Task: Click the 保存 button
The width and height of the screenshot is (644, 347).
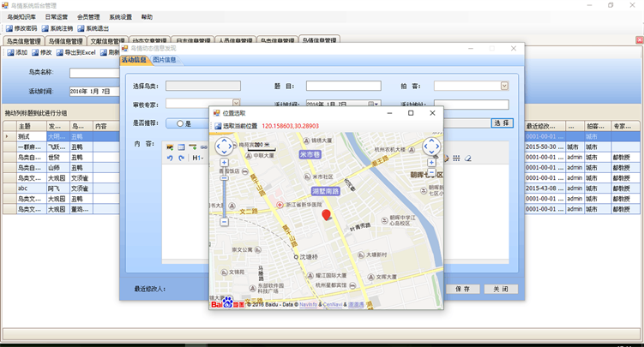Action: click(462, 289)
